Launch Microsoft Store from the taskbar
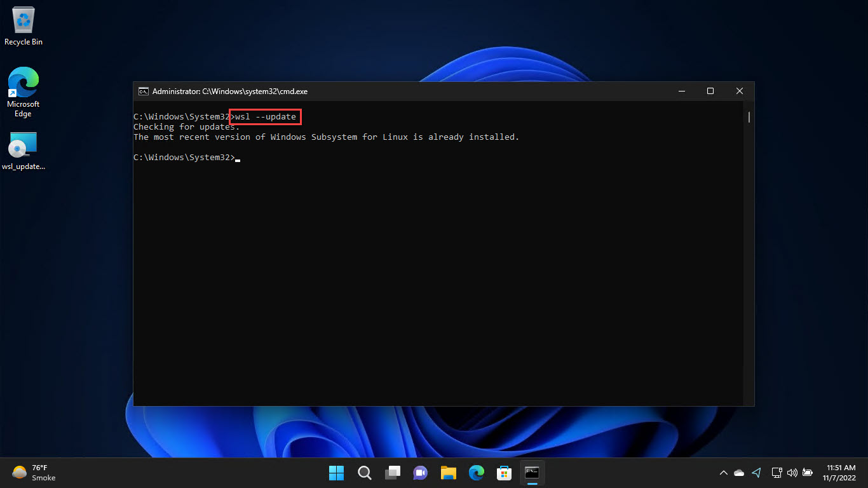This screenshot has width=868, height=488. point(504,473)
